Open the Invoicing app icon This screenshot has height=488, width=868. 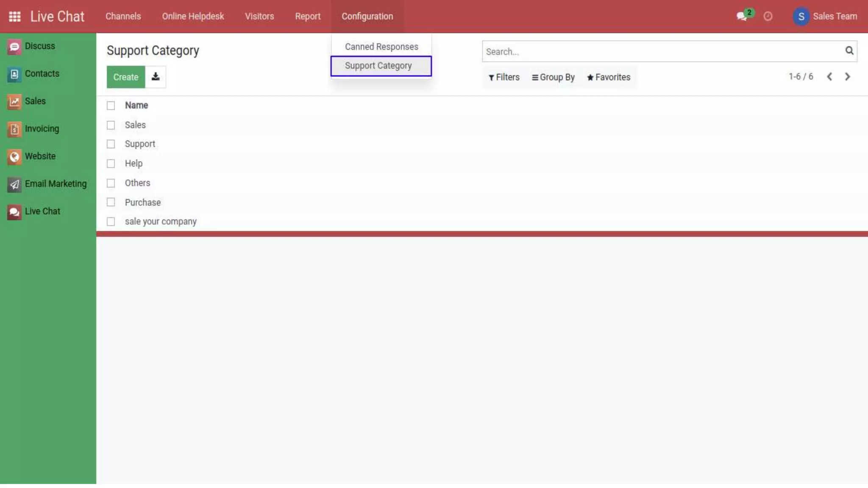pyautogui.click(x=14, y=129)
